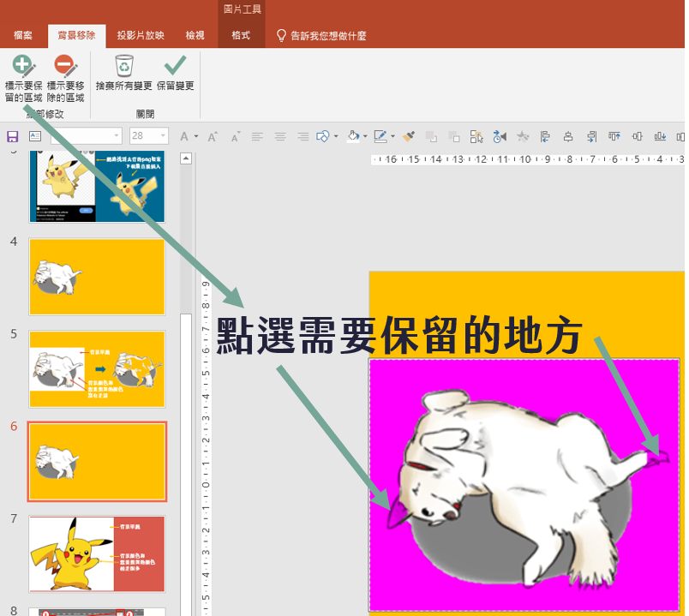
Task: Click the align objects right icon
Action: point(591,137)
